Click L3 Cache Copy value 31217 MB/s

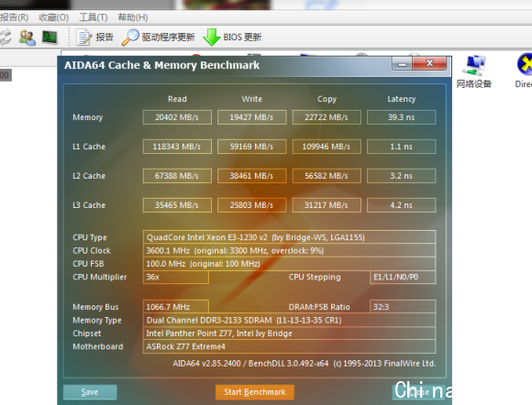[327, 205]
